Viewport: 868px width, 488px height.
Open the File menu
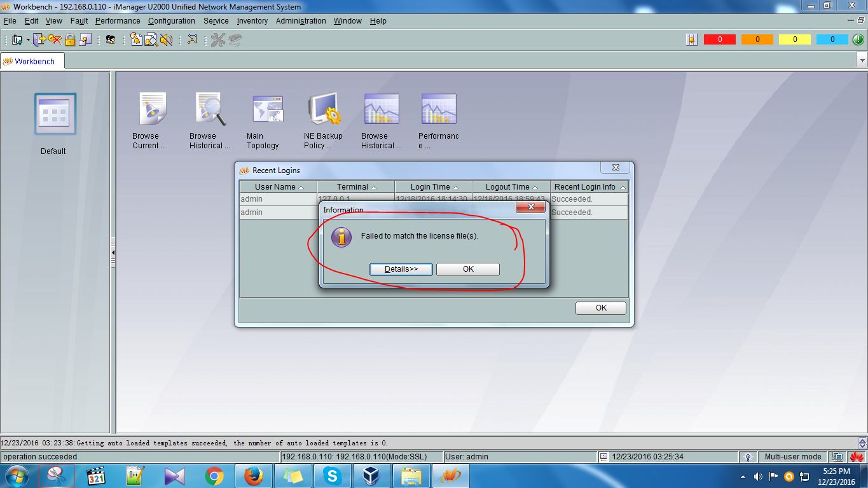coord(10,20)
